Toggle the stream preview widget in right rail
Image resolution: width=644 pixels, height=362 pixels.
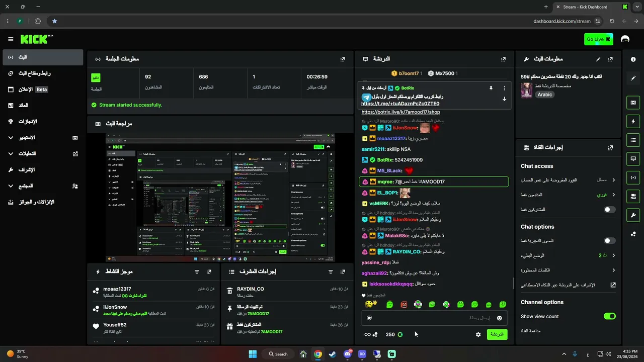click(x=633, y=103)
